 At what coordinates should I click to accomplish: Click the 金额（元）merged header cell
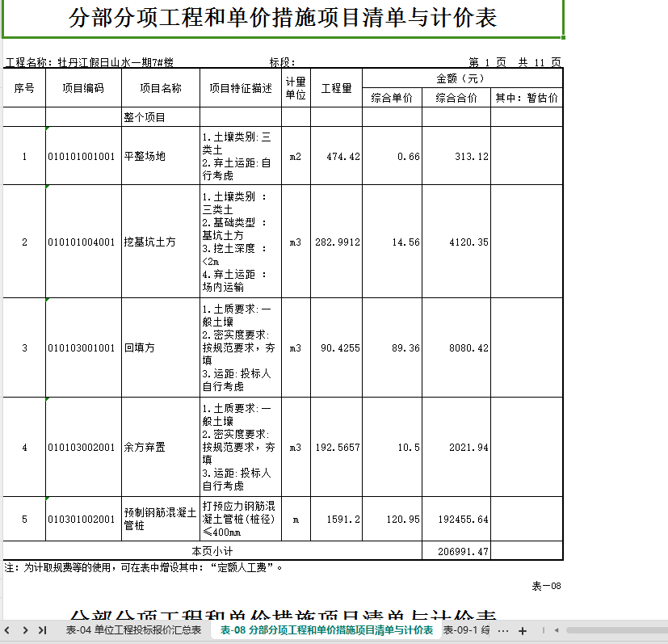tap(462, 78)
